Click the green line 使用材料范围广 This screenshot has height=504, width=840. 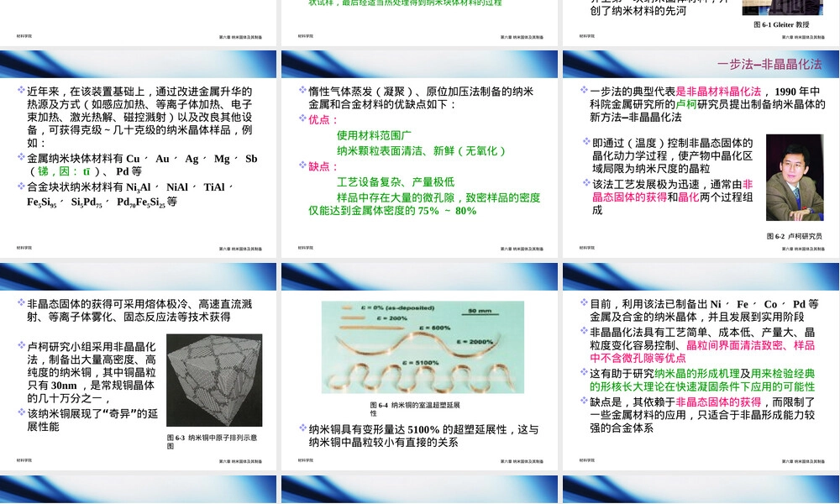coord(374,135)
